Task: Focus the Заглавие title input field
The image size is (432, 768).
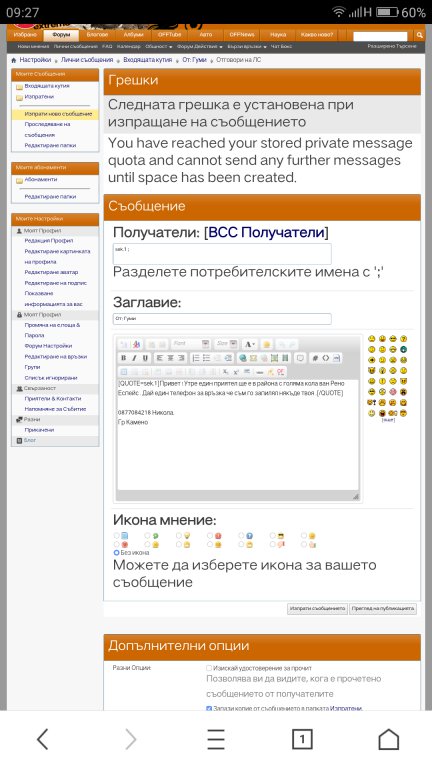Action: (x=222, y=318)
